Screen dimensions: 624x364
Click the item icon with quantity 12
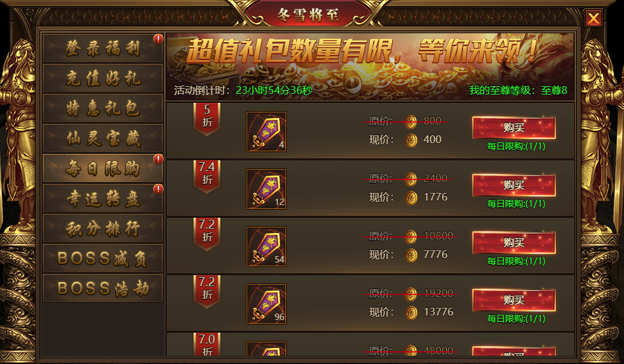point(266,189)
